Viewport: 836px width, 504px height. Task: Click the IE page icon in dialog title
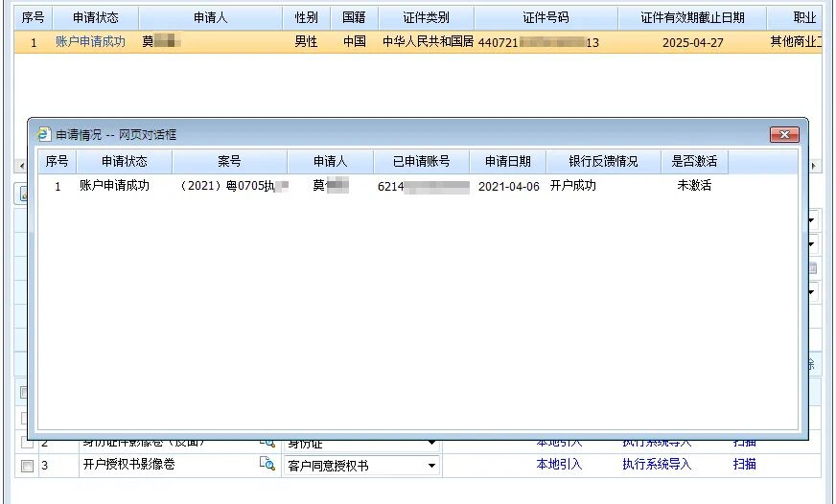(x=44, y=134)
